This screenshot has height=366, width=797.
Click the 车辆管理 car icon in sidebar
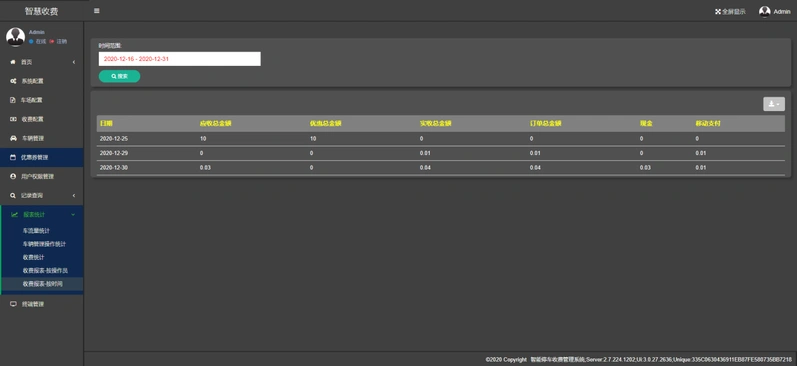click(x=14, y=138)
